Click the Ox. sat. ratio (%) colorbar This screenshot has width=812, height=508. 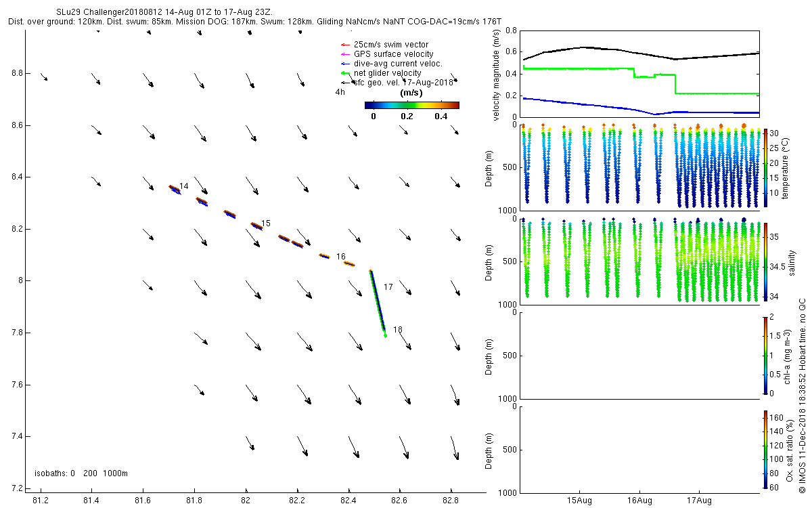coord(765,448)
